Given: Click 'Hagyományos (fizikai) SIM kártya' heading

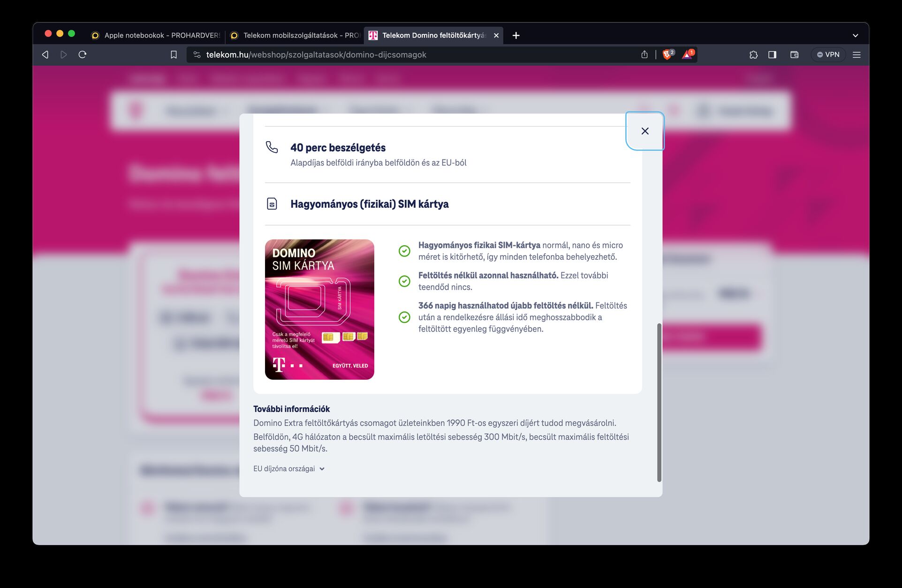Looking at the screenshot, I should click(x=369, y=204).
